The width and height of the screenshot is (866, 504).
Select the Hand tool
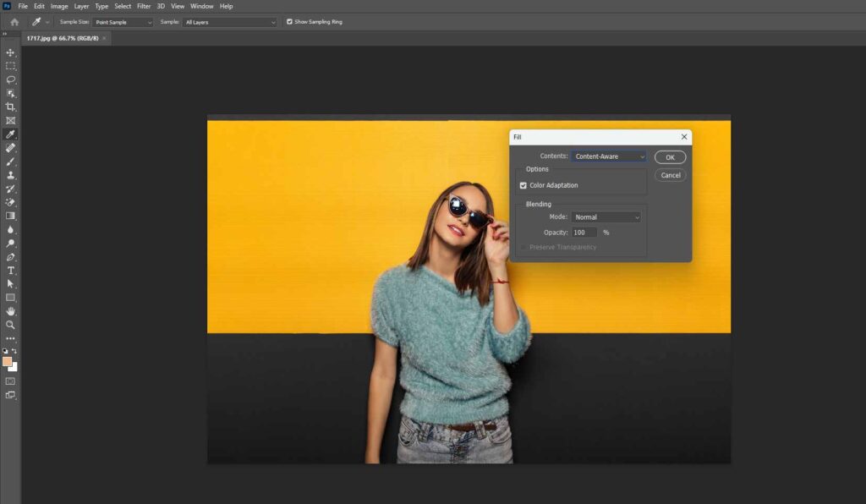click(x=10, y=311)
